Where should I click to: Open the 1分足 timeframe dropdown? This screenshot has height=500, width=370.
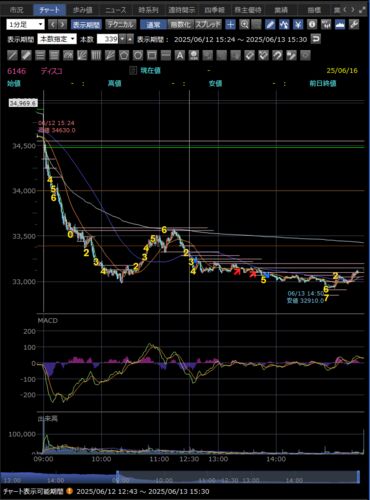(25, 24)
